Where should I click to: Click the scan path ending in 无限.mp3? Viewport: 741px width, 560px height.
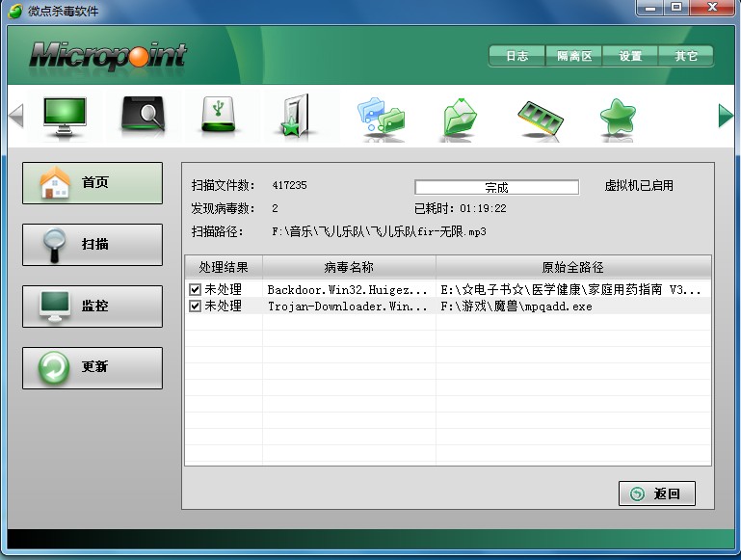point(379,231)
